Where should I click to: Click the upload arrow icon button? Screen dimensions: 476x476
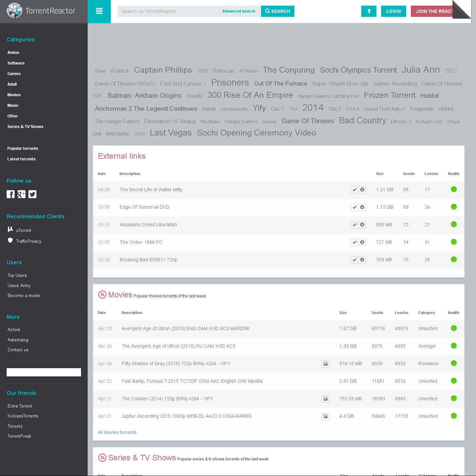pyautogui.click(x=368, y=11)
